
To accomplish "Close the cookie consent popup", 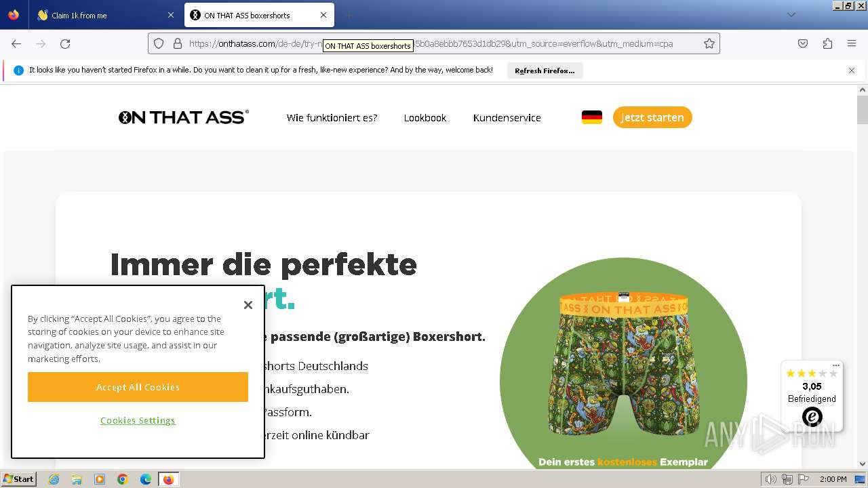I will click(248, 305).
